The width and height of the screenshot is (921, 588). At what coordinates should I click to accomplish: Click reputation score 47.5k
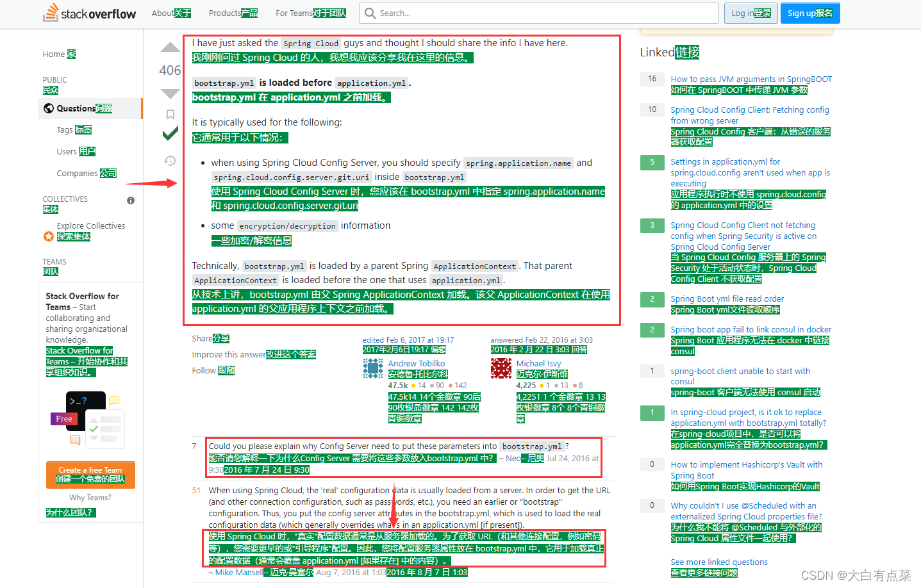398,386
